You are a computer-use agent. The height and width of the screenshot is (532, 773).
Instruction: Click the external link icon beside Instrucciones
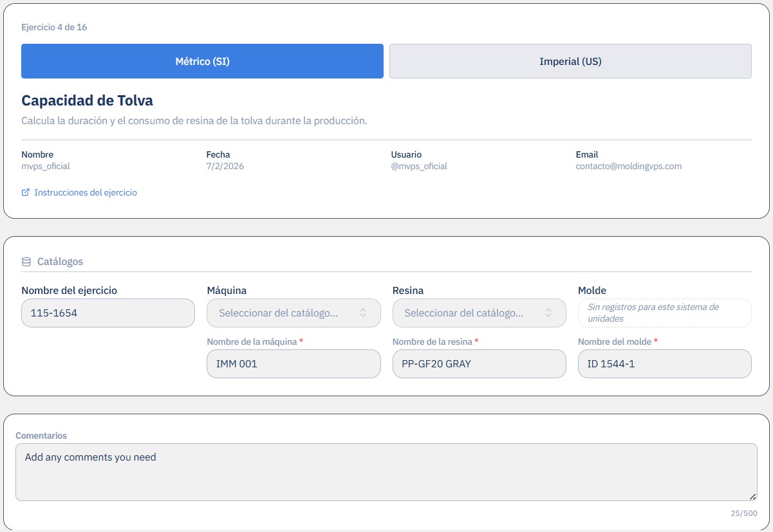pos(26,192)
